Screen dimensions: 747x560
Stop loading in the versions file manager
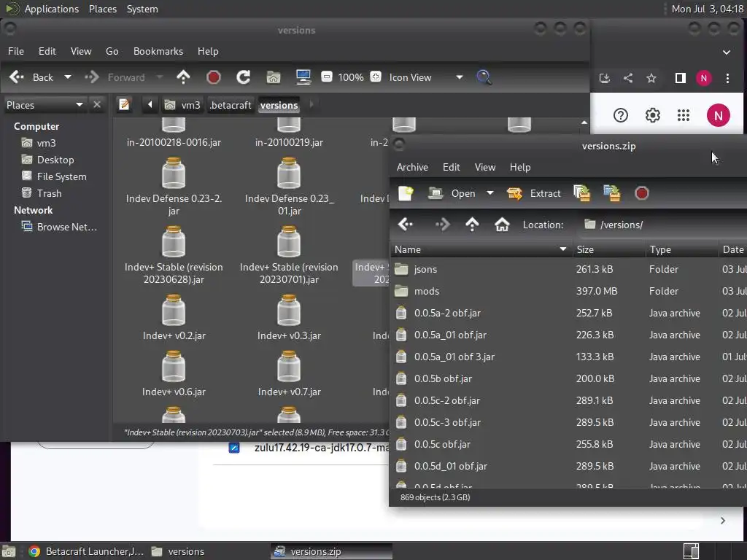click(x=214, y=77)
